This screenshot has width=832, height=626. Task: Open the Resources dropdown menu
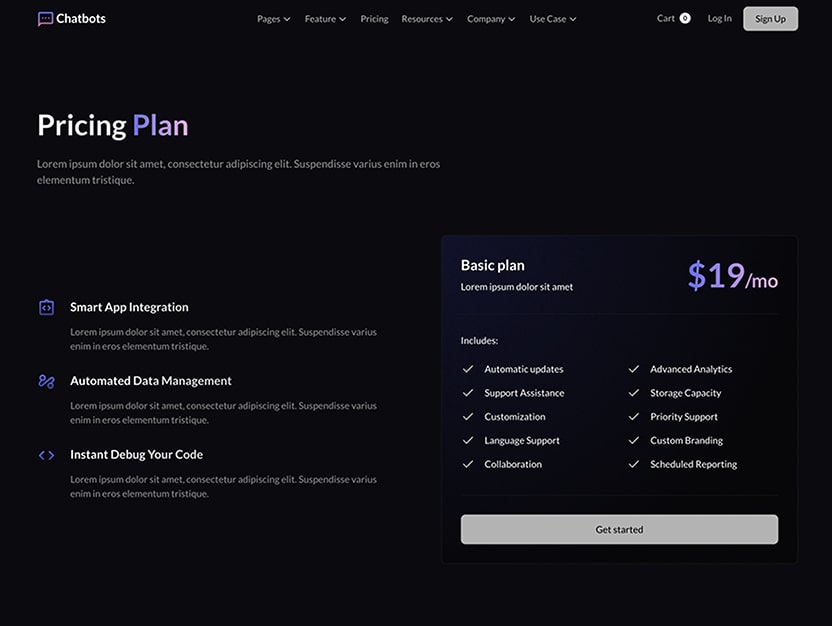pyautogui.click(x=427, y=18)
